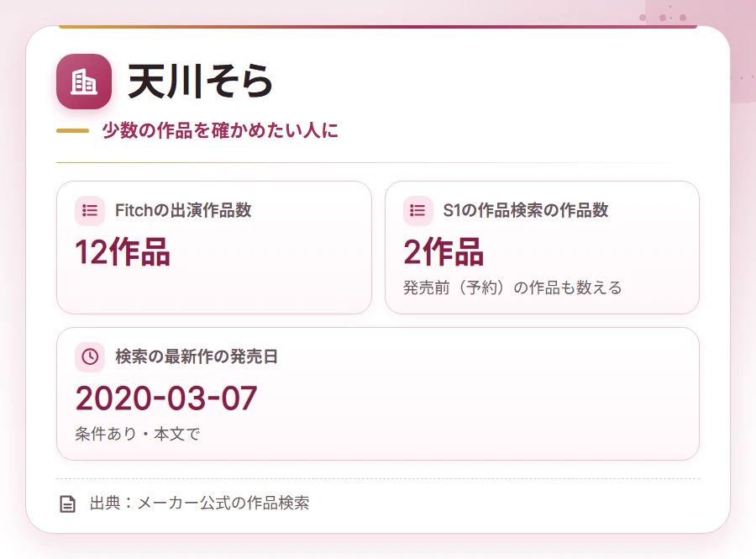Click the subtitle 少数の作品を確かめたい人に
Screen dimensions: 756x559
point(220,130)
